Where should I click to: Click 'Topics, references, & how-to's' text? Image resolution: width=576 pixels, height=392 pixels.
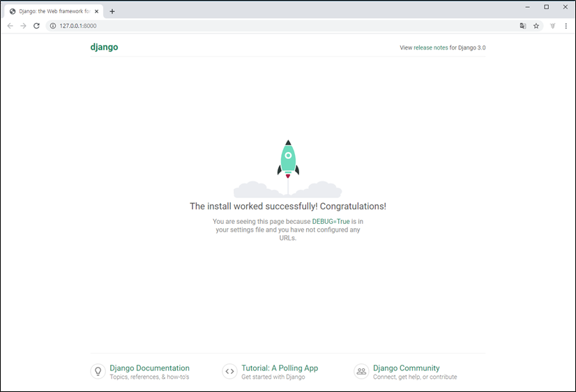[149, 377]
